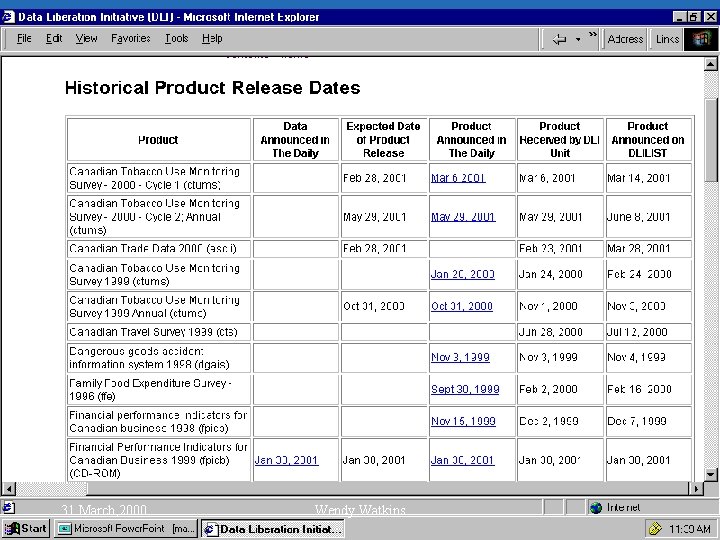The width and height of the screenshot is (720, 540).
Task: Open the File menu
Action: click(x=24, y=39)
